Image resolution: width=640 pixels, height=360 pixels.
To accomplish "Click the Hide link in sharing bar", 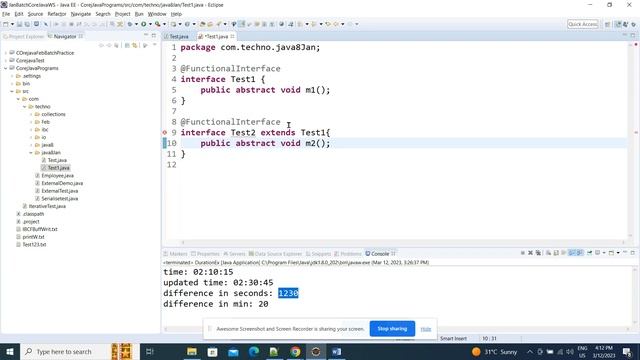I will [426, 329].
